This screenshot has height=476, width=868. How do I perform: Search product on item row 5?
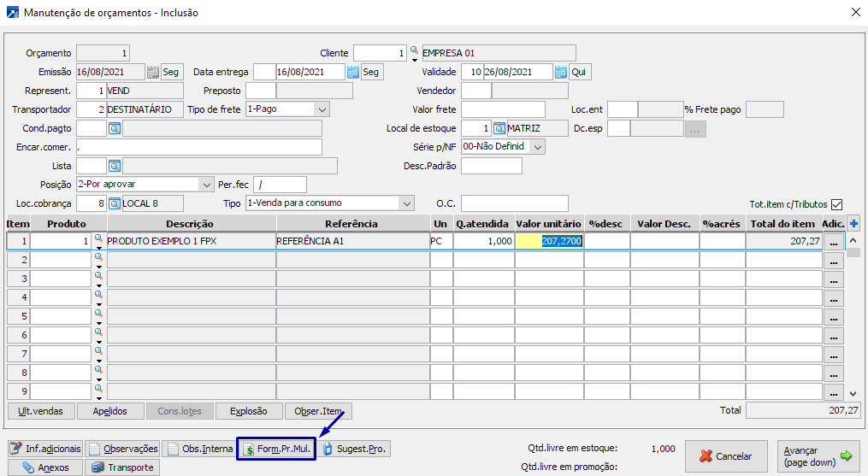coord(98,314)
